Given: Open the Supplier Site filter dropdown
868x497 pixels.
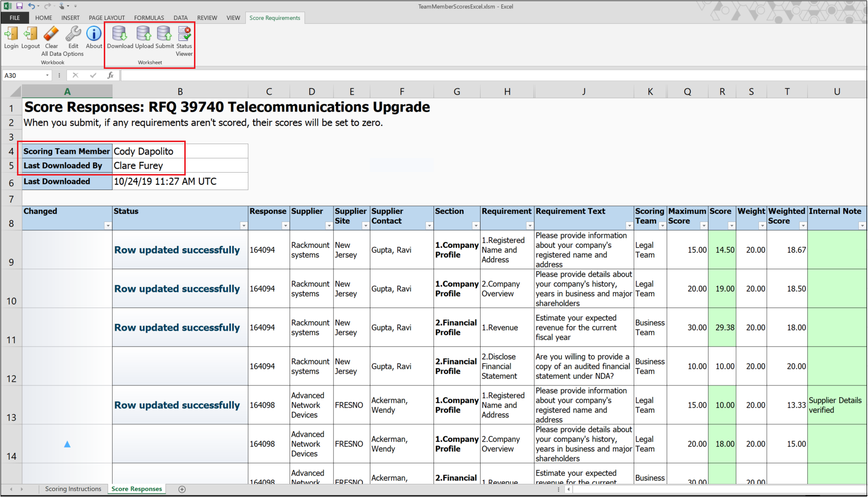Looking at the screenshot, I should (x=365, y=225).
